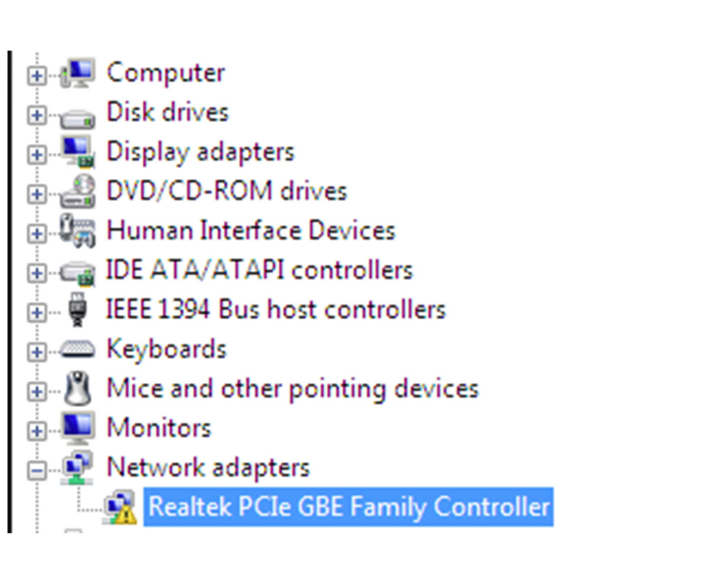Click the Mice and pointing devices icon
Viewport: 710px width, 588px height.
[79, 388]
